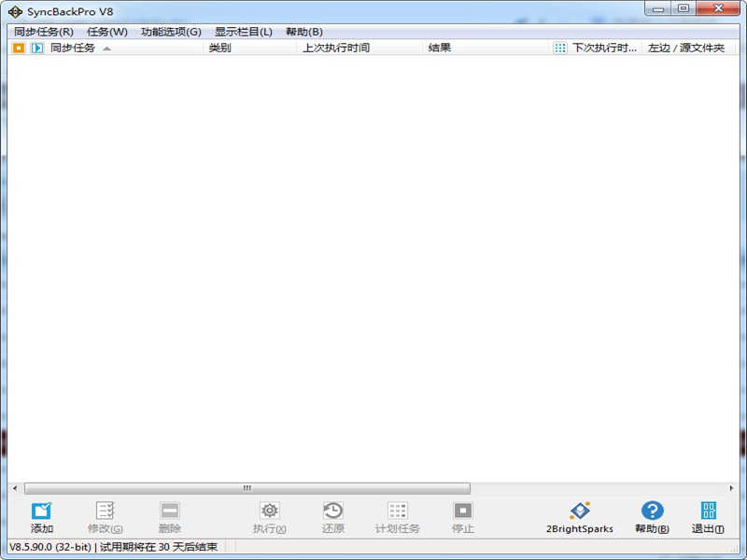Image resolution: width=747 pixels, height=560 pixels.
Task: Sort by 左边 / 源文件夹 column header
Action: (686, 48)
